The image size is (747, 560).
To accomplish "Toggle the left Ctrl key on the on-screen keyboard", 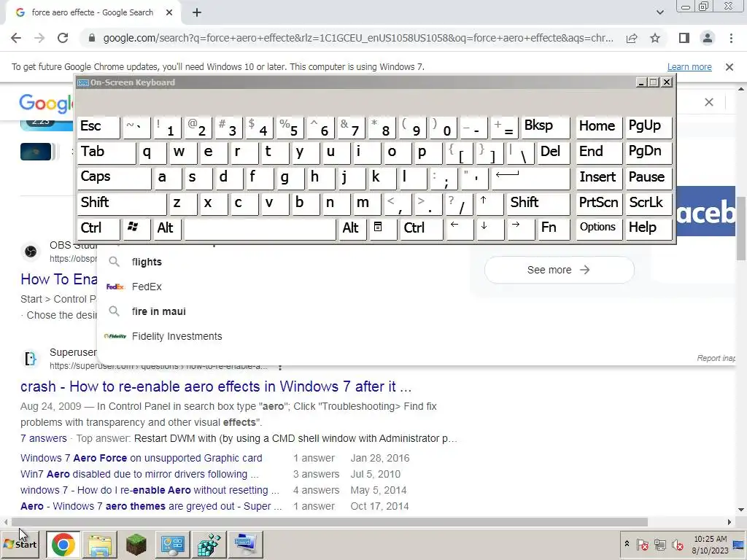I will 98,228.
